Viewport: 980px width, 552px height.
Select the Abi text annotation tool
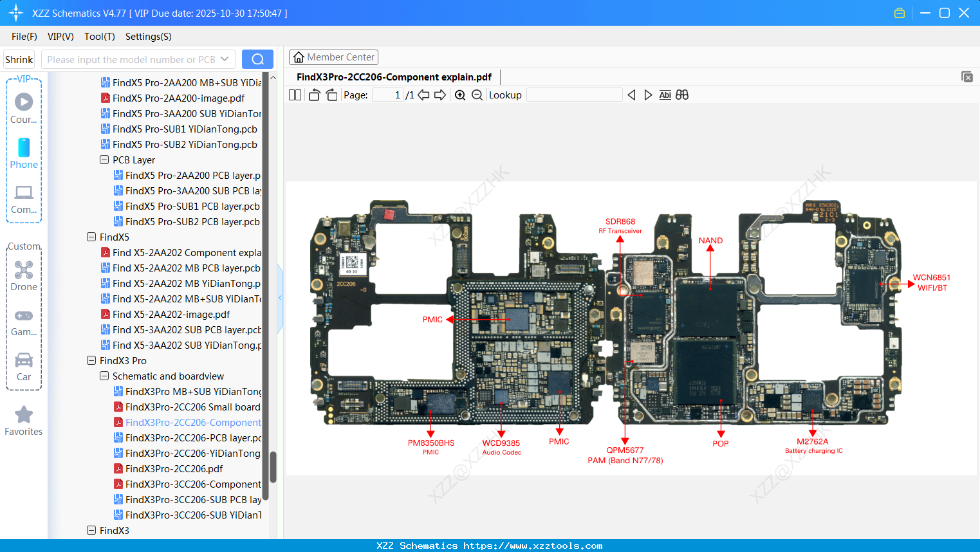[x=665, y=95]
